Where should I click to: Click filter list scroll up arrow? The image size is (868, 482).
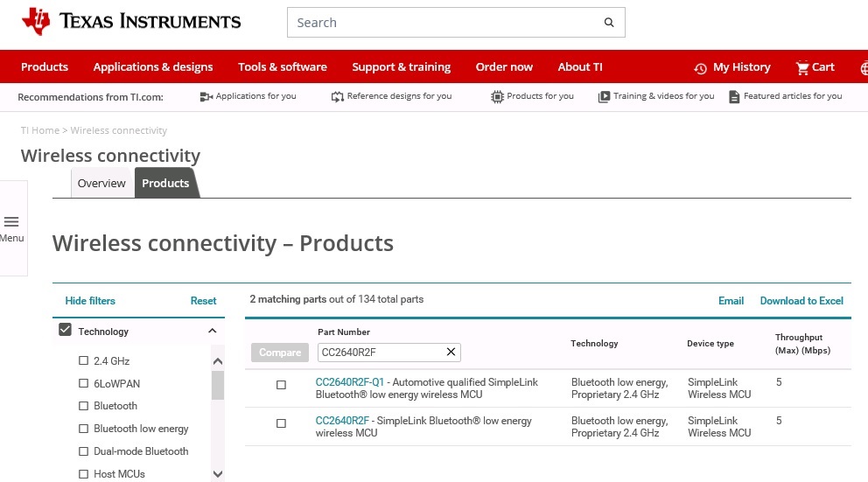(x=218, y=361)
